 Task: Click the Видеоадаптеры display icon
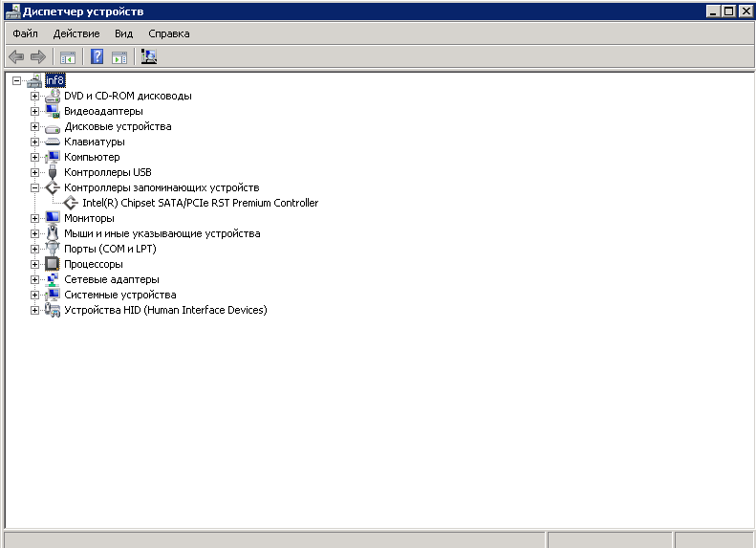[x=52, y=111]
